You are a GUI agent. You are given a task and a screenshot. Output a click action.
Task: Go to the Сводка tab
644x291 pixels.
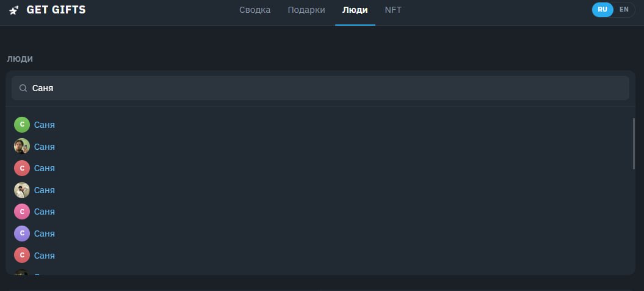click(255, 10)
